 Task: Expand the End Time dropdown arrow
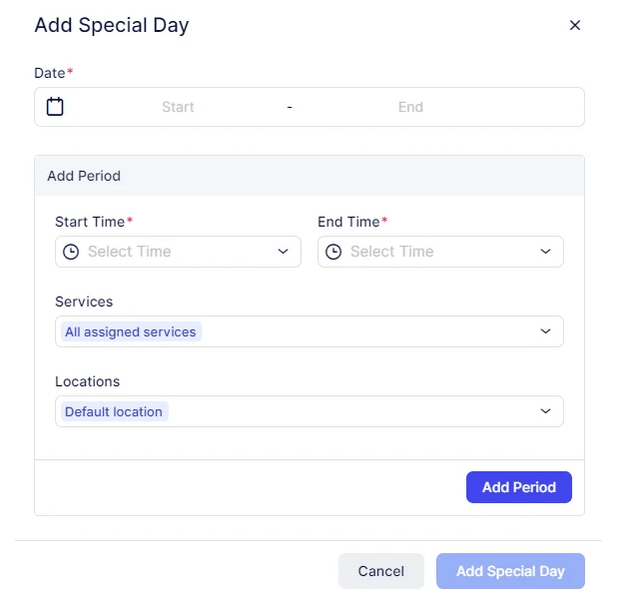point(545,251)
